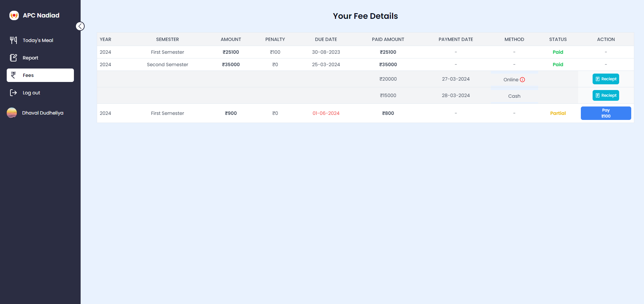Click the ₹35000 amount cell

click(231, 64)
